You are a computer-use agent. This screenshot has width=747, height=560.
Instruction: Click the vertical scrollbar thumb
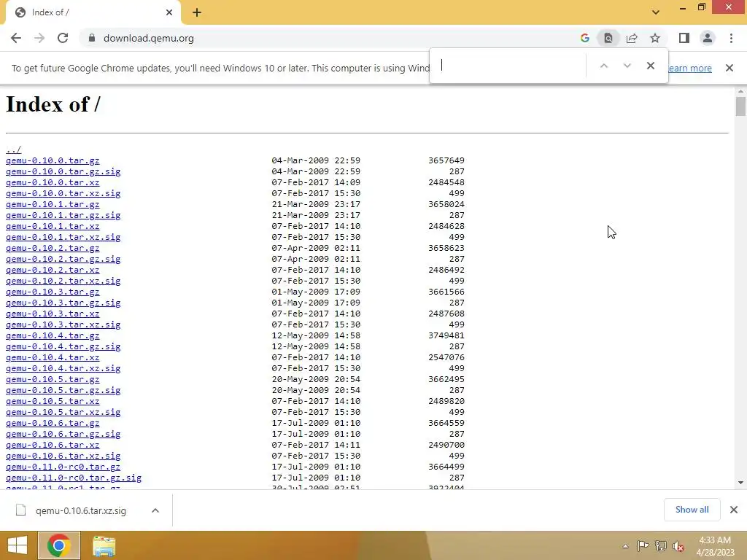(740, 106)
